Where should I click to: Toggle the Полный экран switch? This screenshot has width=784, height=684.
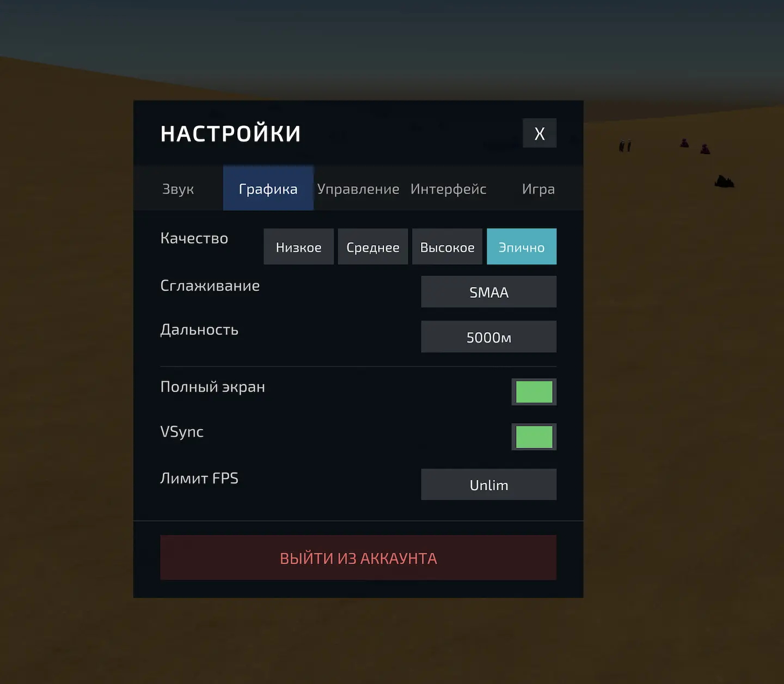coord(534,392)
